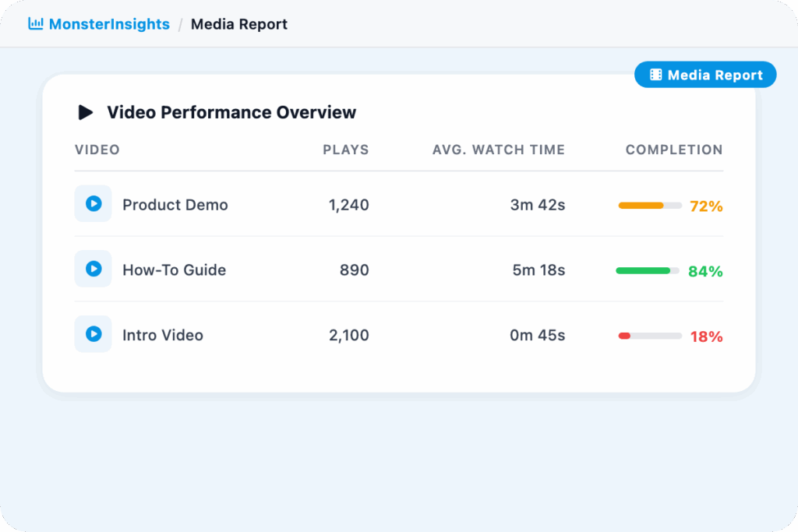Click the green How-To Guide completion bar

(648, 271)
